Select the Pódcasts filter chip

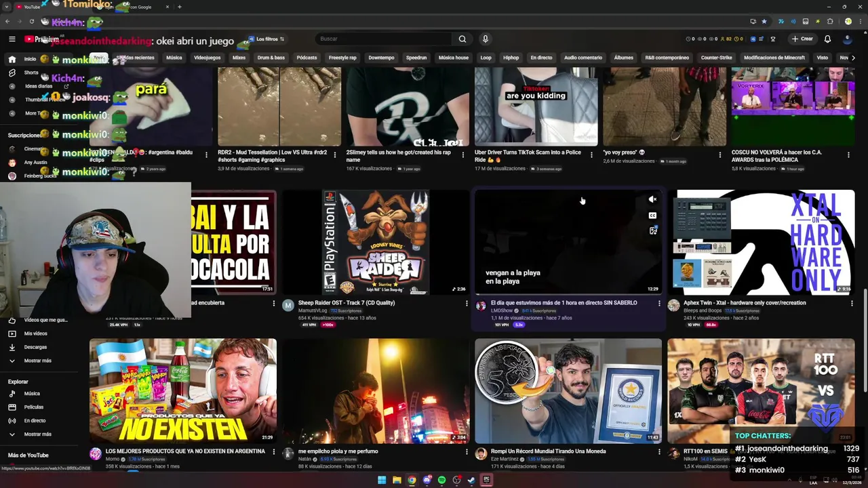307,58
